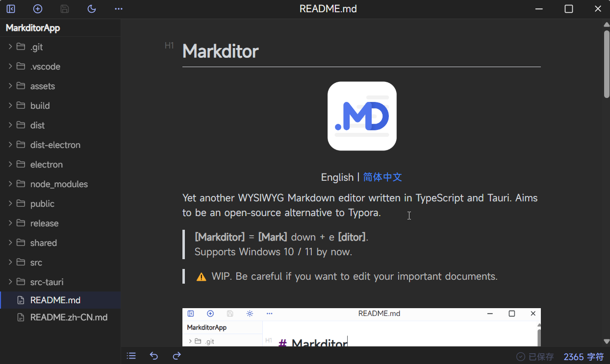The image size is (610, 364).
Task: Expand the electron folder chevron
Action: (10, 164)
